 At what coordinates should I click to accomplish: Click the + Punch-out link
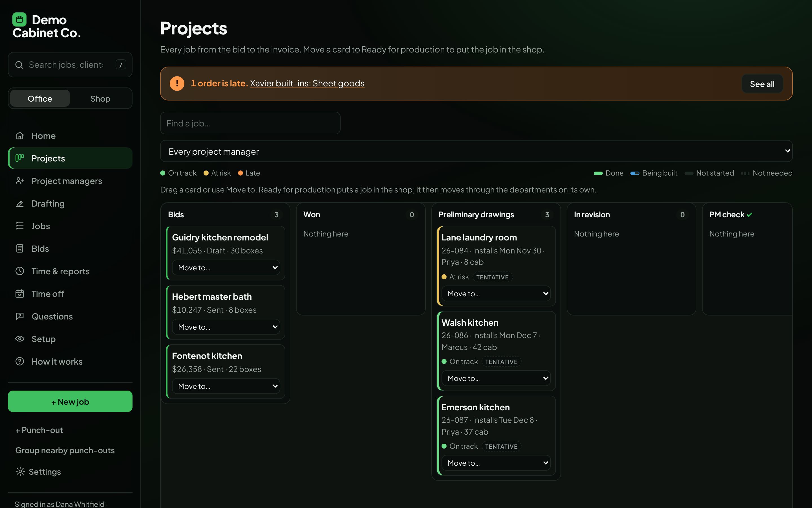coord(39,430)
